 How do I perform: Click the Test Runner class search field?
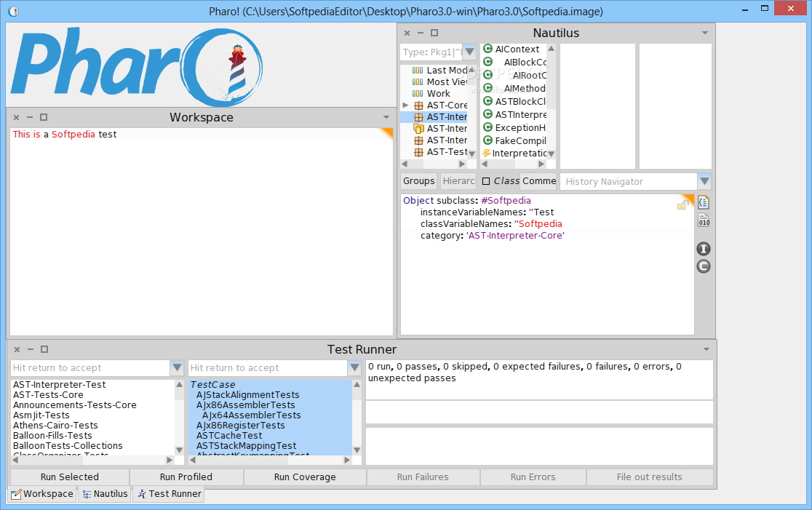(x=268, y=367)
